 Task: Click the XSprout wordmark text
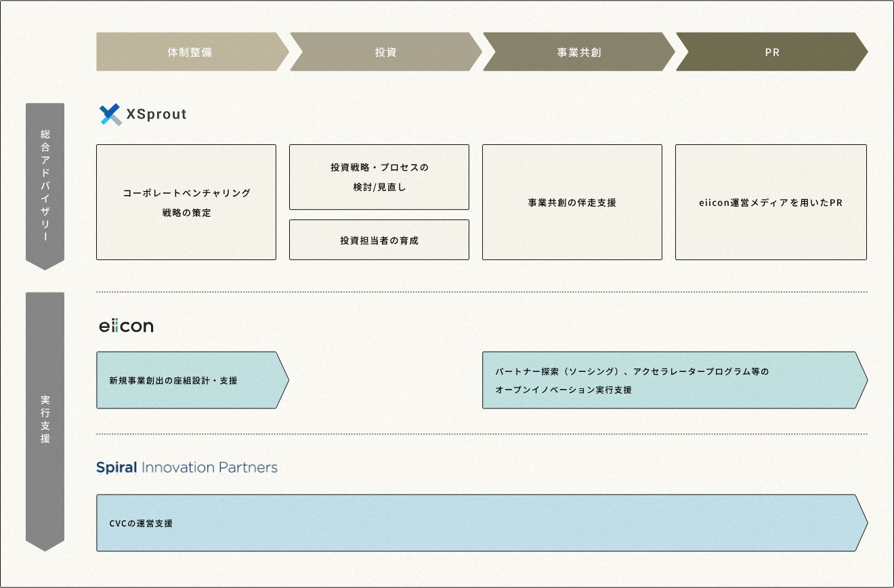tap(156, 114)
